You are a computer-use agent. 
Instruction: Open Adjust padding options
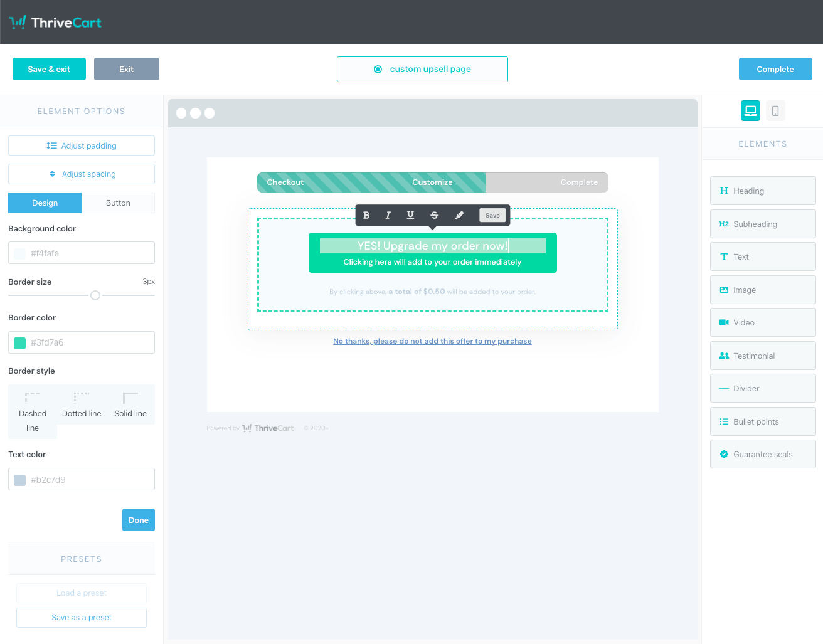coord(82,145)
